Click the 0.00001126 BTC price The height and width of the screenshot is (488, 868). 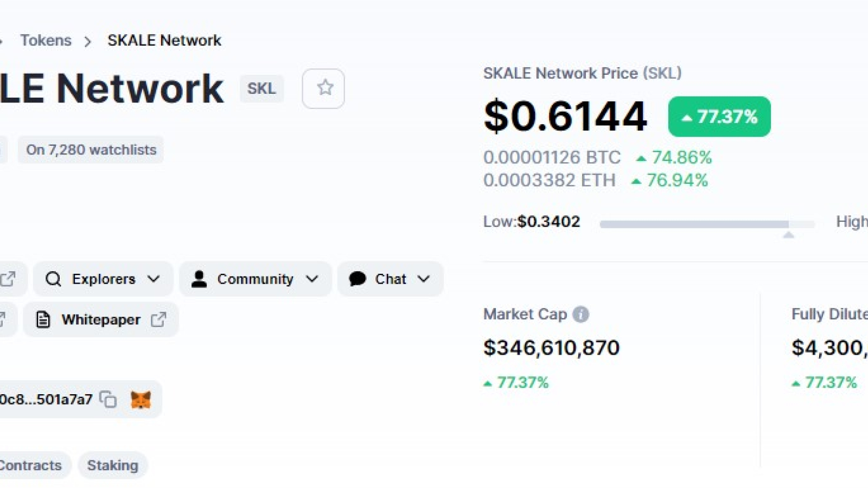pyautogui.click(x=552, y=157)
